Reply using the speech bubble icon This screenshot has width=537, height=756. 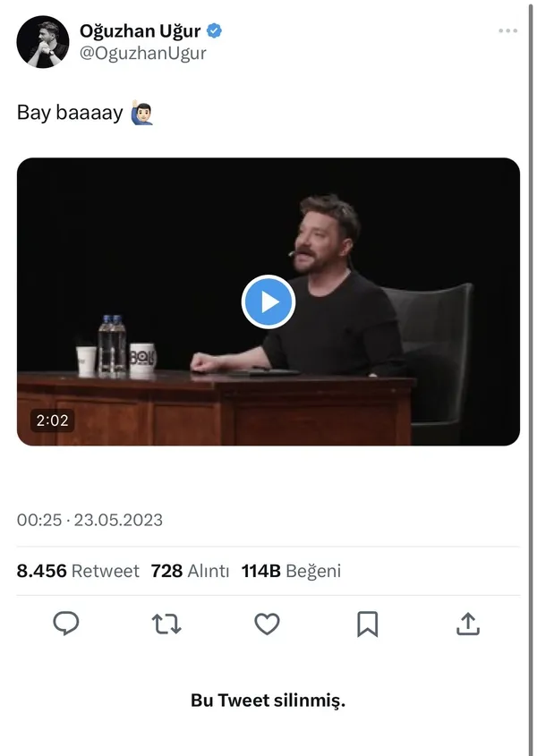[66, 624]
